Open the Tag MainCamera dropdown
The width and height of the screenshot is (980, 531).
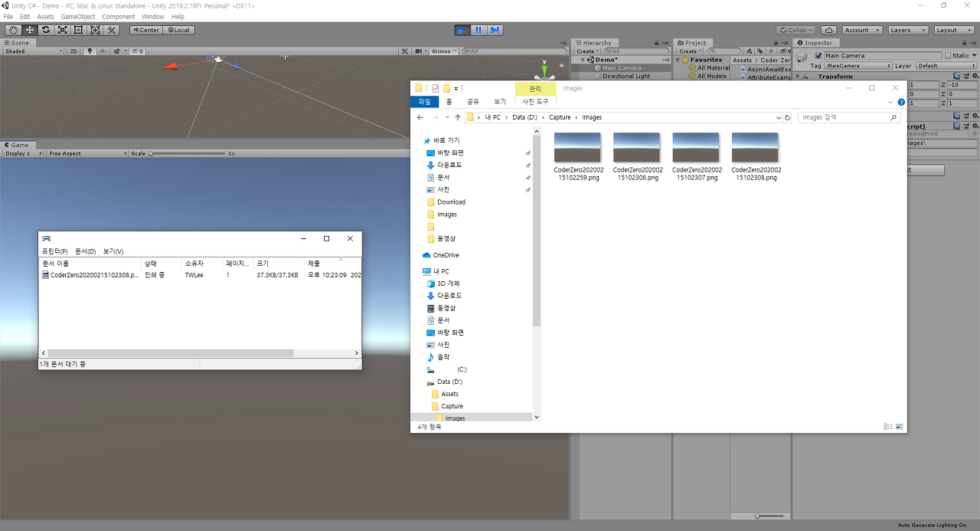click(857, 66)
